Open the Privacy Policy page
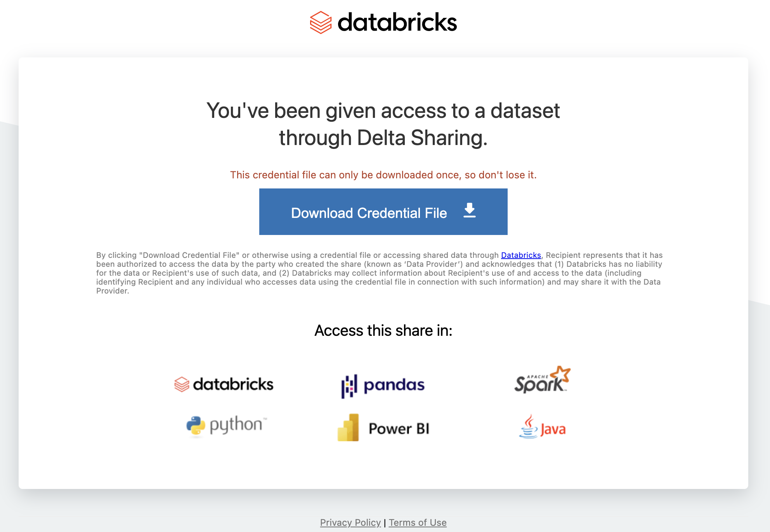This screenshot has height=532, width=770. (350, 522)
